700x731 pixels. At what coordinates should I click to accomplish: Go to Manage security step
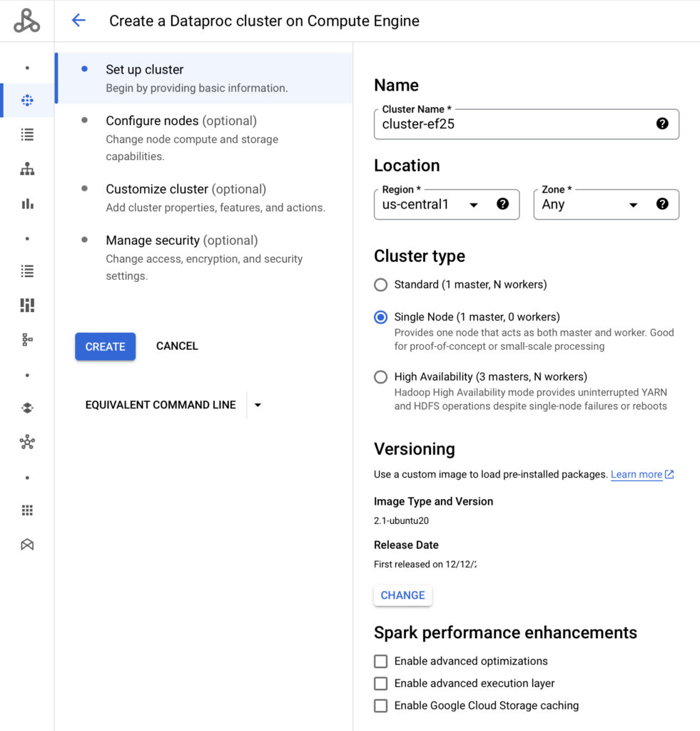tap(181, 241)
